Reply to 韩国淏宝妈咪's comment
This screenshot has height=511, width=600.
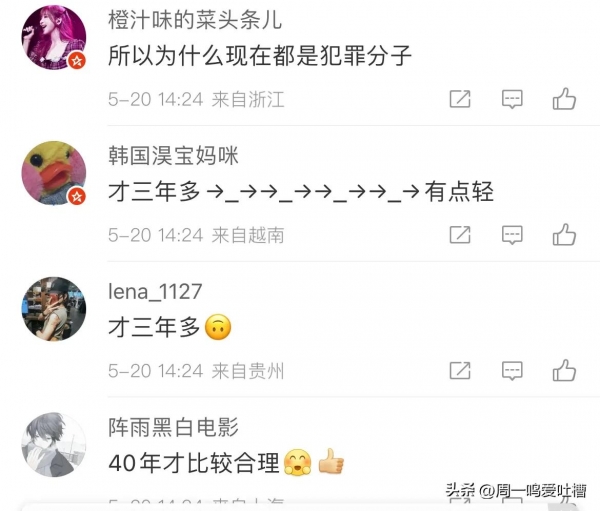point(512,235)
